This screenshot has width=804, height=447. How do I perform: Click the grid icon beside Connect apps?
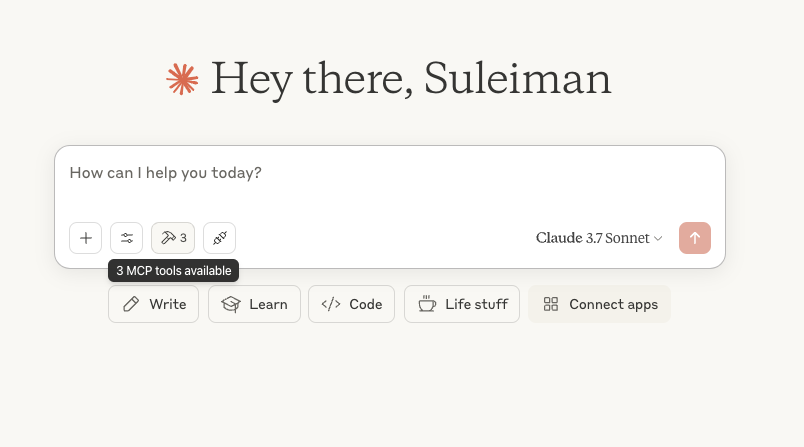click(550, 304)
